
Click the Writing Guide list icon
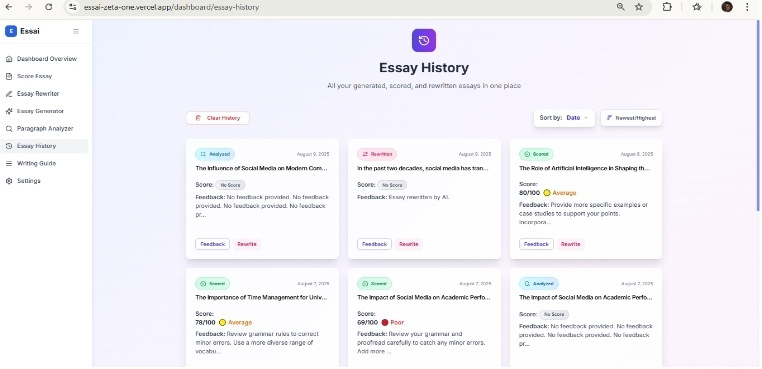[x=9, y=163]
